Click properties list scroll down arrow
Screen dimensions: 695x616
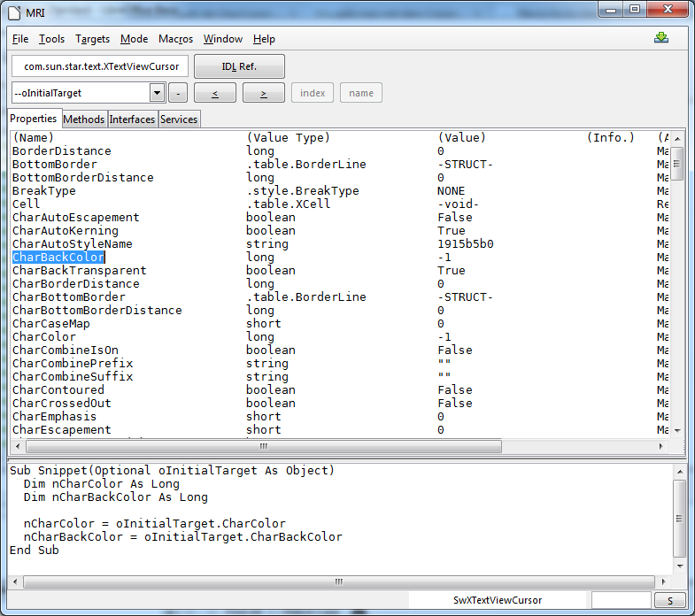tap(677, 430)
